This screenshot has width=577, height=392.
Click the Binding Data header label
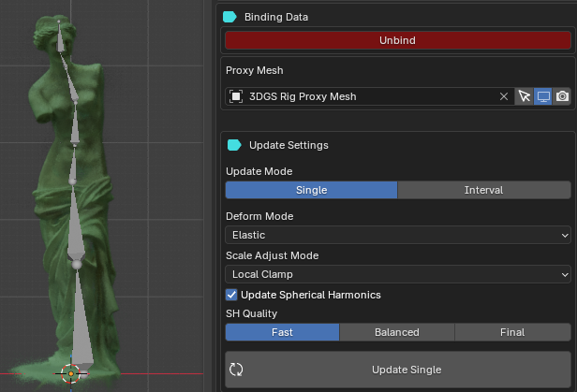pos(276,17)
